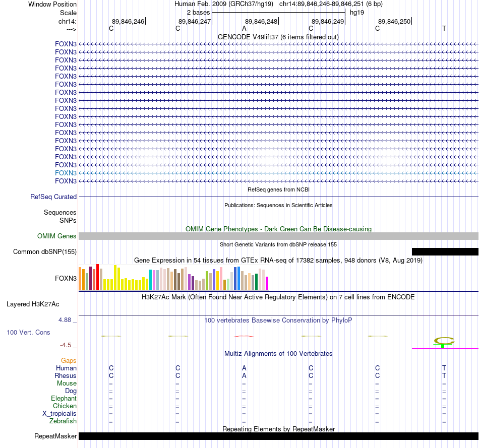Select the FOXN3 label beside the GTEx chart
This screenshot has height=448, width=479.
click(x=66, y=279)
